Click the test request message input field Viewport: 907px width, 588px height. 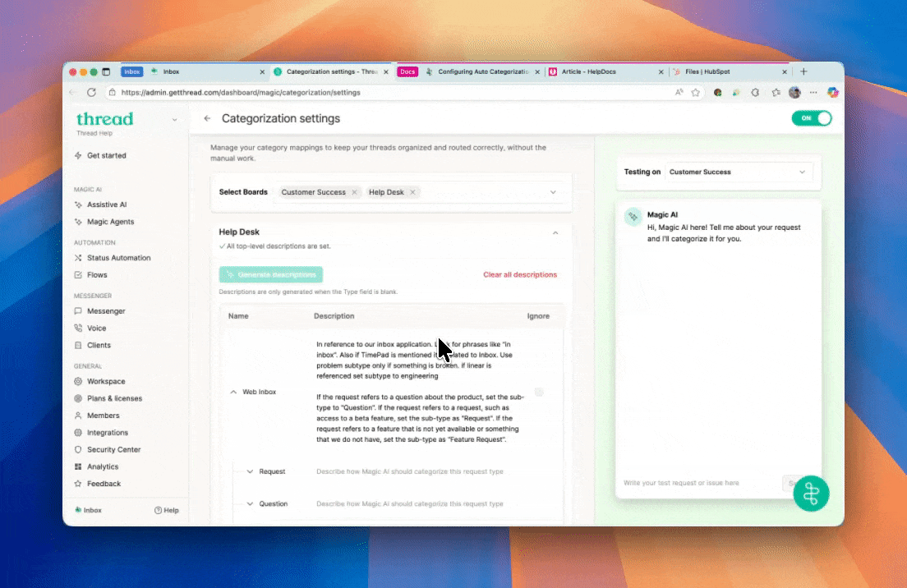tap(698, 483)
